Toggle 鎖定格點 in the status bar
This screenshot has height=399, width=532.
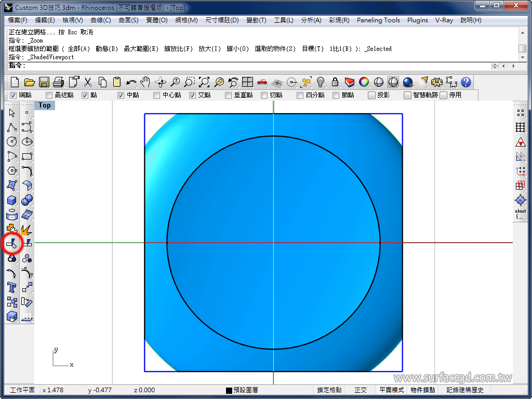(x=329, y=390)
